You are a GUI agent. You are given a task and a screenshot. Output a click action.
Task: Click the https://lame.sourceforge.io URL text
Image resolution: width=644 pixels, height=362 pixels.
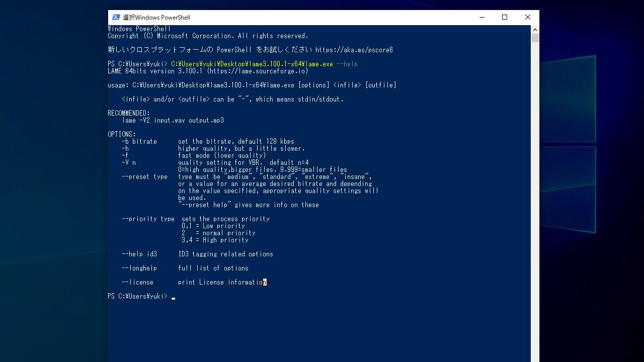pyautogui.click(x=258, y=71)
